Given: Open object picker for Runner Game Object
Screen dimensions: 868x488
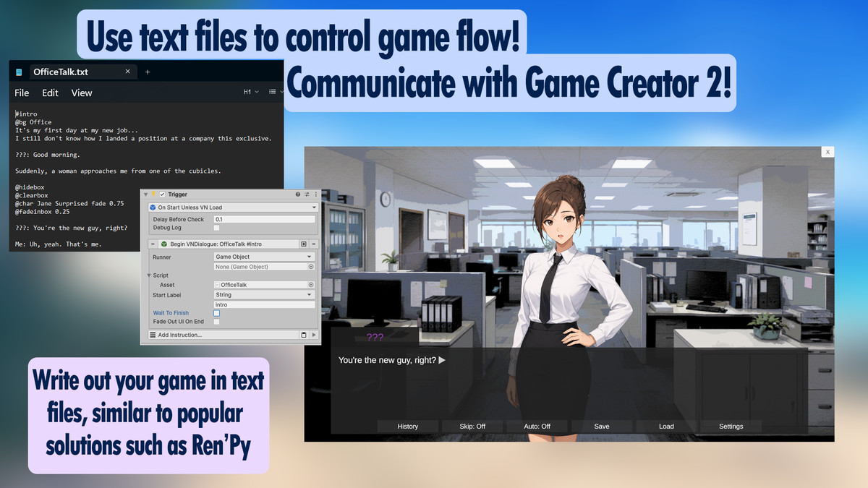Looking at the screenshot, I should (311, 267).
